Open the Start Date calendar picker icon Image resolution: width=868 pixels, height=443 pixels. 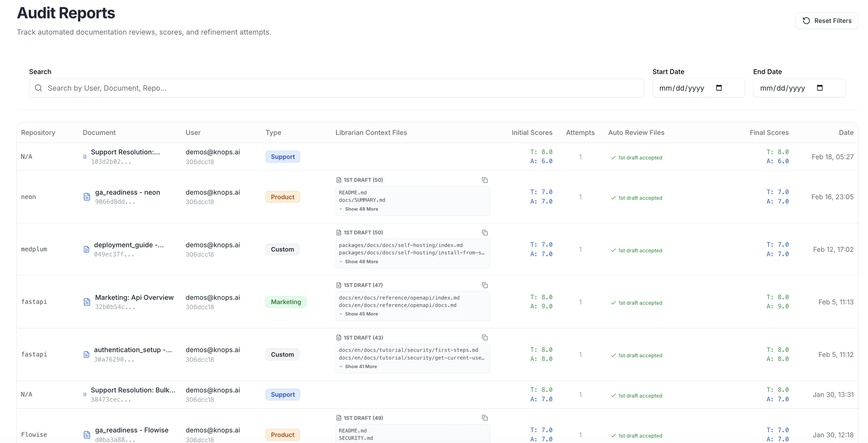pyautogui.click(x=719, y=88)
